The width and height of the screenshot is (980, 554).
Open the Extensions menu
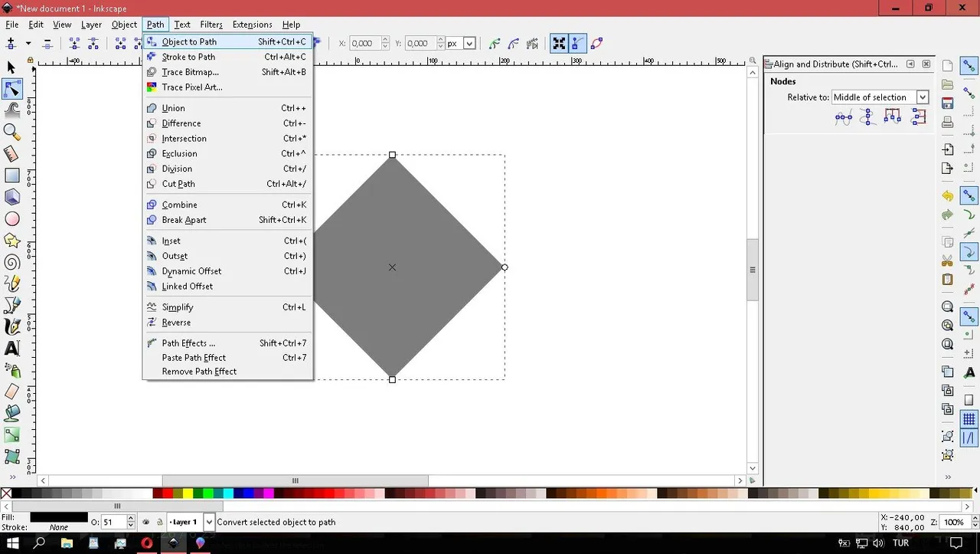coord(252,25)
